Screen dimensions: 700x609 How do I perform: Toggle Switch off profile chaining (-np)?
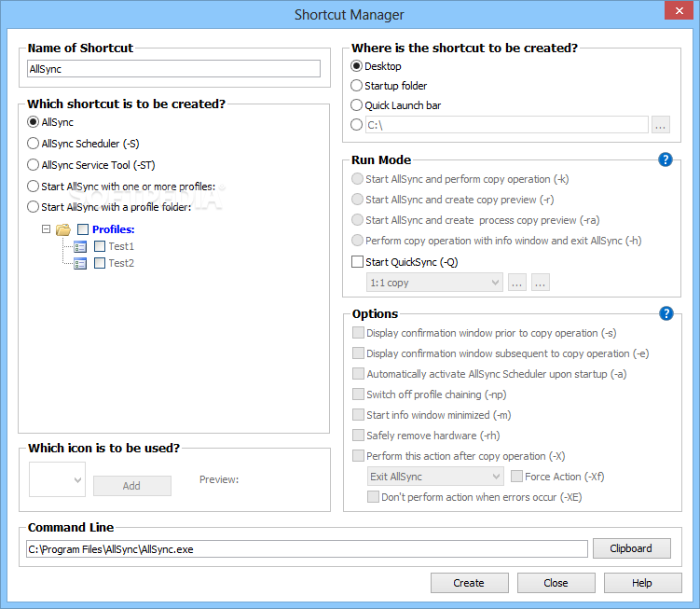click(x=358, y=394)
